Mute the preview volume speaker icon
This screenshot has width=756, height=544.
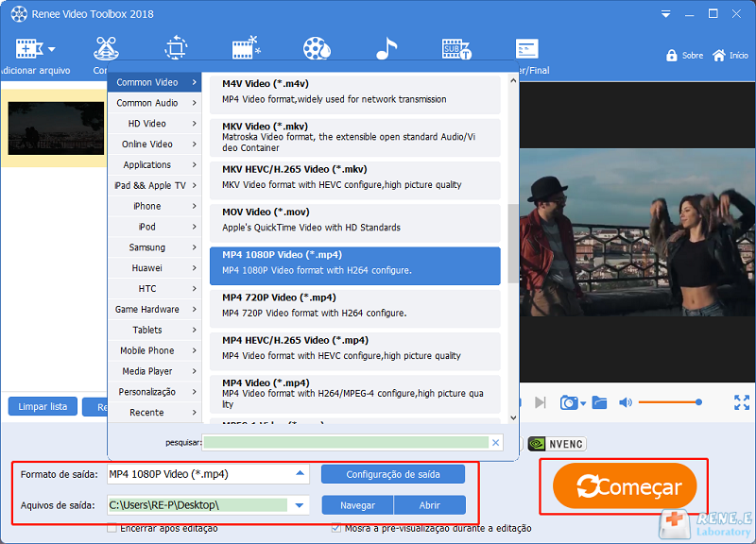coord(625,402)
